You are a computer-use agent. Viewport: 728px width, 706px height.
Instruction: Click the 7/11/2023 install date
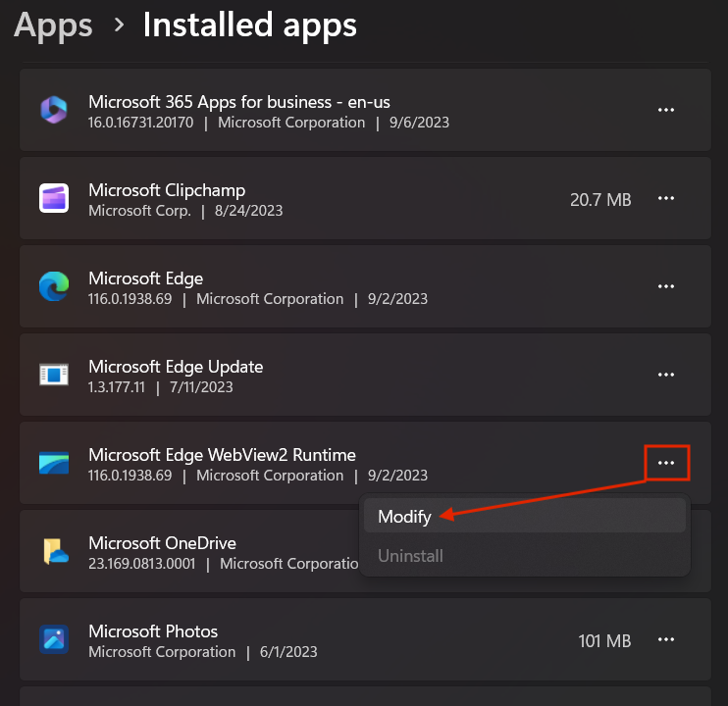tap(201, 387)
